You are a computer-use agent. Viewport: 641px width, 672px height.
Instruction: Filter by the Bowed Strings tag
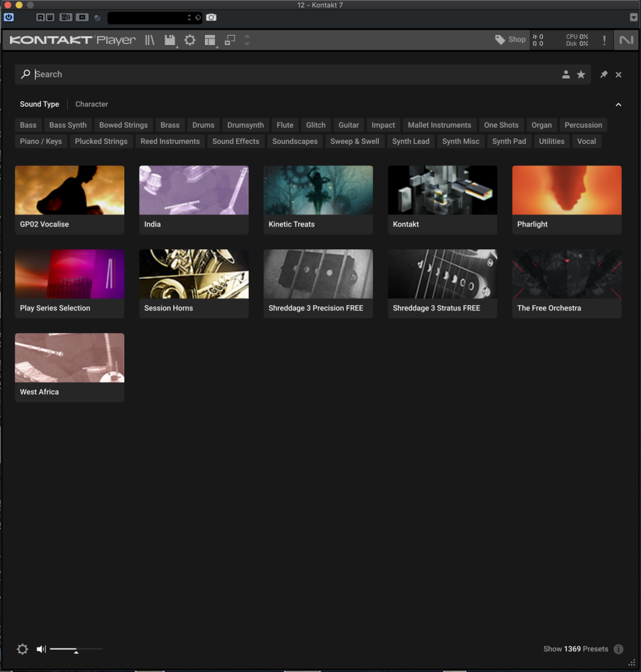coord(124,125)
